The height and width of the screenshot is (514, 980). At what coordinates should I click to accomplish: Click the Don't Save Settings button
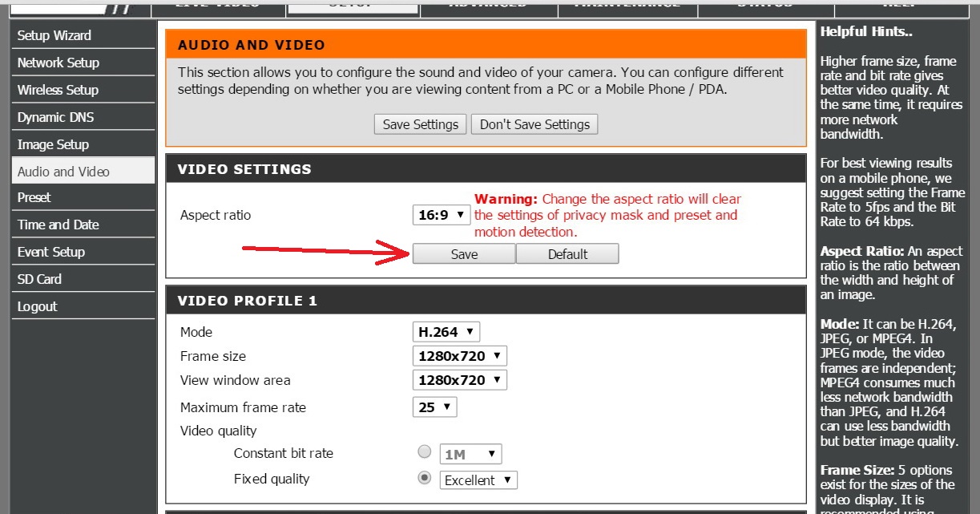point(534,124)
